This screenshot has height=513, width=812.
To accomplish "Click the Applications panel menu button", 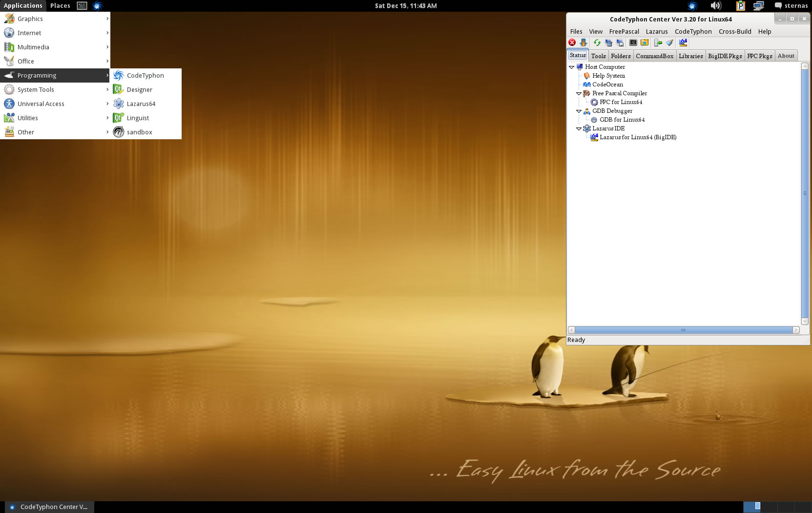I will coord(23,6).
